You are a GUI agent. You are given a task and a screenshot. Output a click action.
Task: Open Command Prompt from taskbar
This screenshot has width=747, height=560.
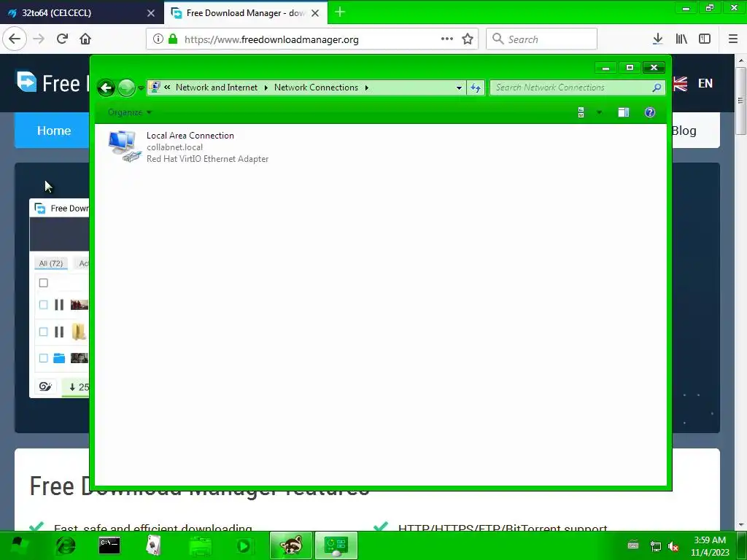109,545
